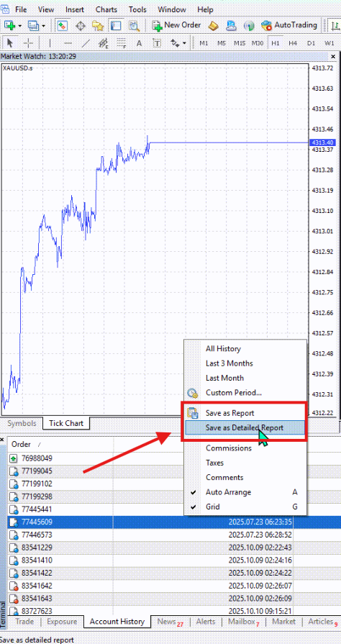Select the Text (A) drawing tool

(x=139, y=43)
